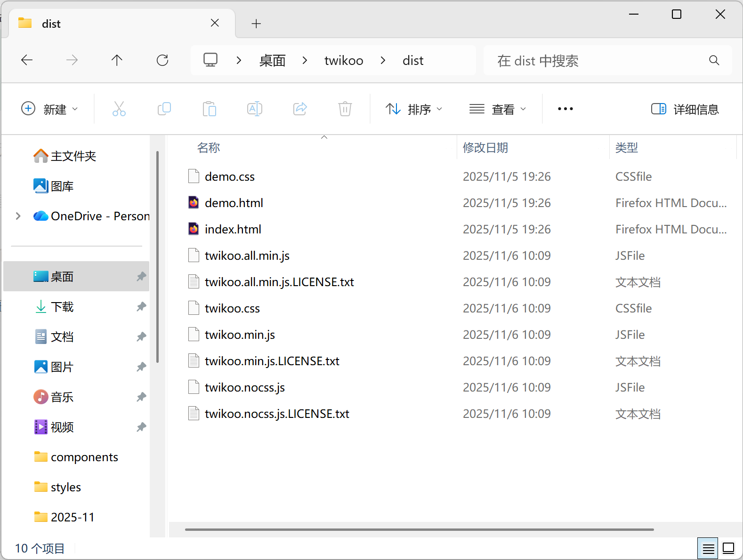The height and width of the screenshot is (560, 743).
Task: Select twikoo.all.min.js.LICENSE.txt file name
Action: click(279, 282)
